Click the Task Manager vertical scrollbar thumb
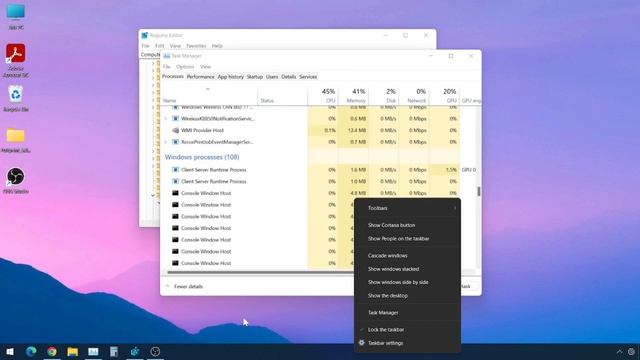This screenshot has width=640, height=360. click(x=478, y=191)
